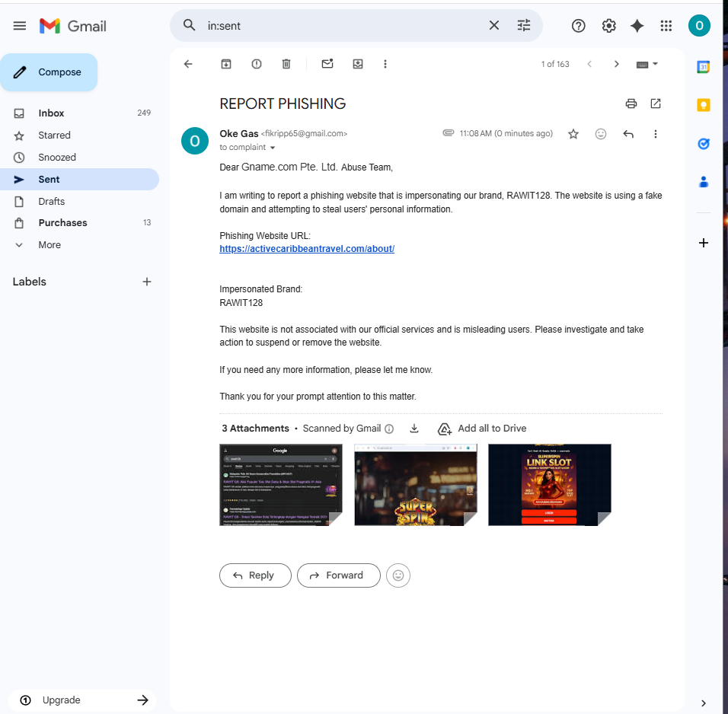Mark the email as unread

(327, 64)
